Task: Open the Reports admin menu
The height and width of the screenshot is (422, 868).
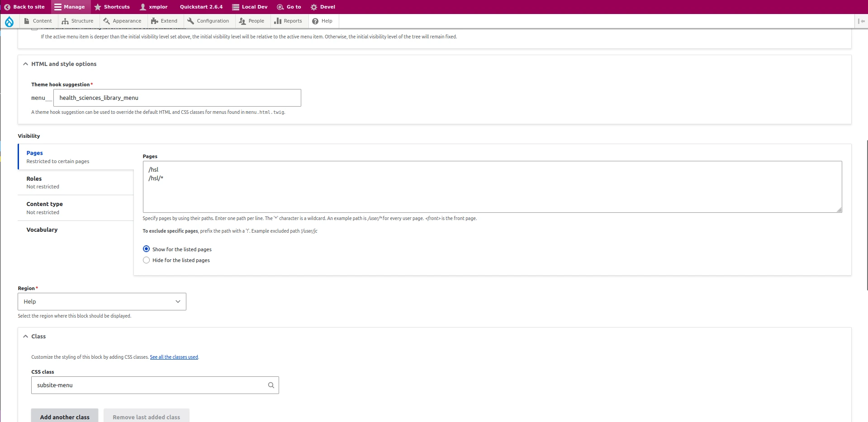Action: point(288,21)
